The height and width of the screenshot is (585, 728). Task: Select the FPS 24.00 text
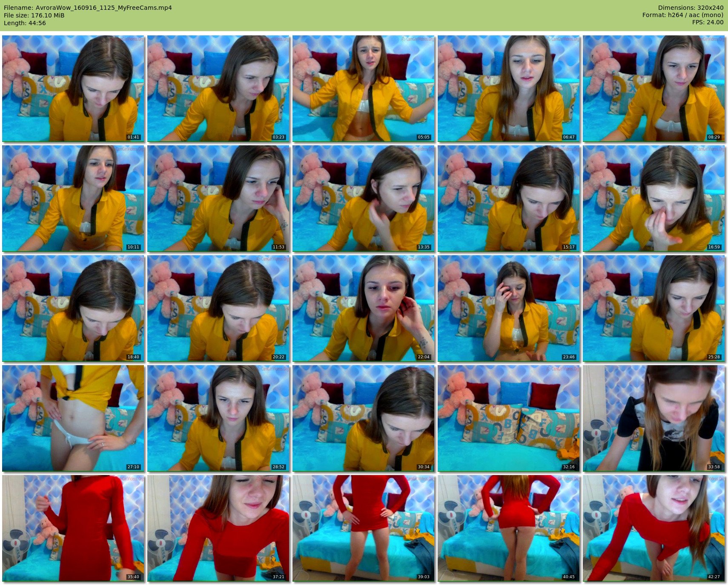708,22
